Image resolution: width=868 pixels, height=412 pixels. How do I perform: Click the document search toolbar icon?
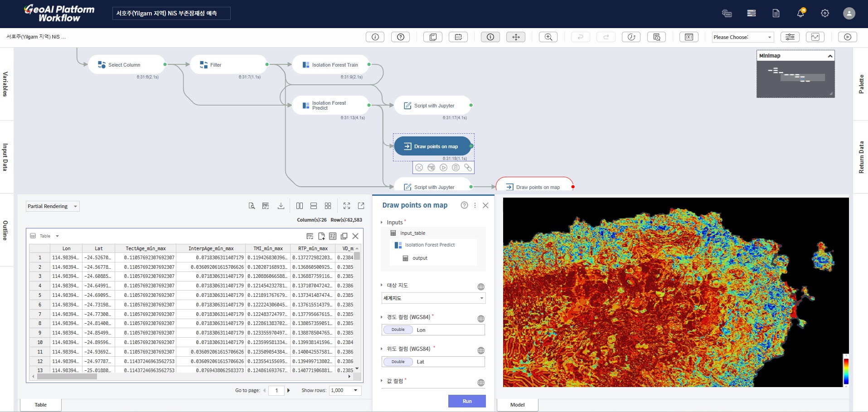point(657,37)
